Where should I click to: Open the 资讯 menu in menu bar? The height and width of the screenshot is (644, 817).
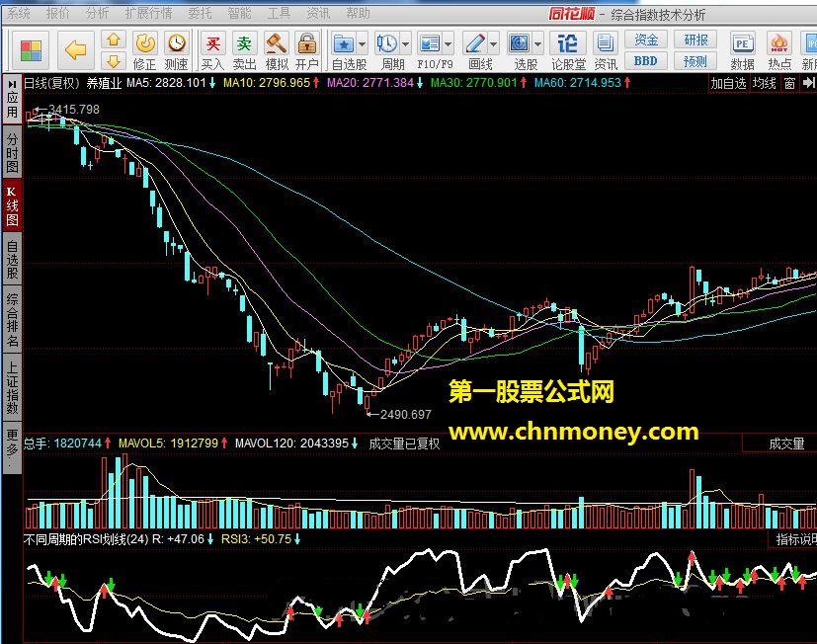pos(318,13)
